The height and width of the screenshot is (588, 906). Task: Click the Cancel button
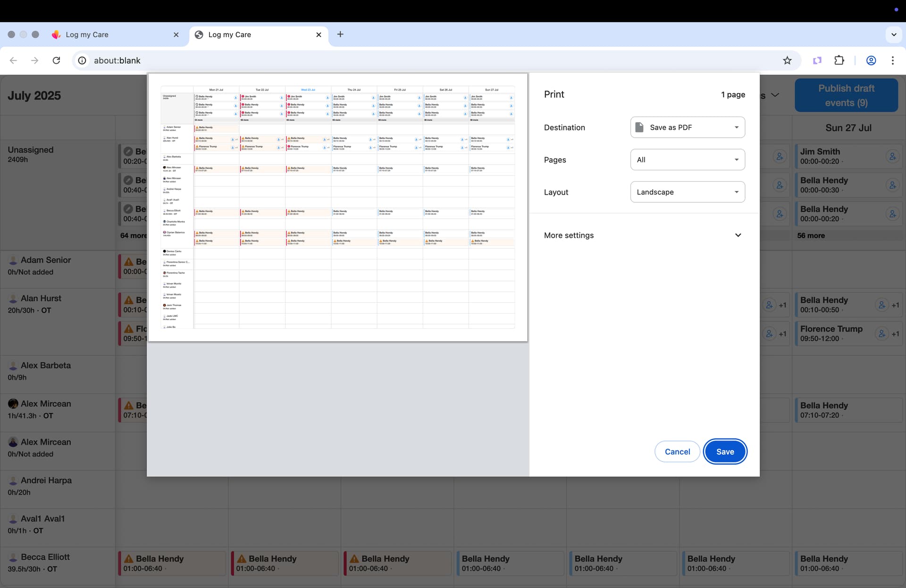click(x=677, y=452)
